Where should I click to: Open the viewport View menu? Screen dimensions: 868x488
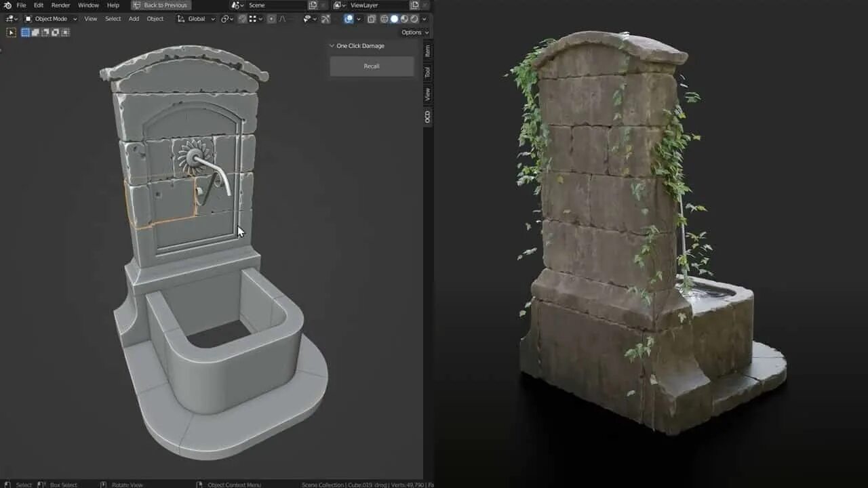(91, 18)
